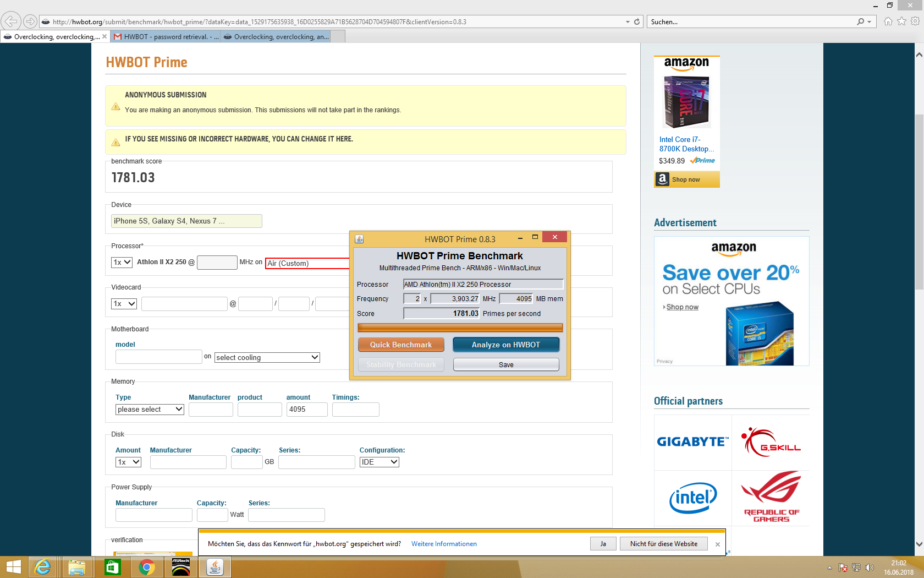Click the Air (Custom) cooling field

(x=308, y=263)
